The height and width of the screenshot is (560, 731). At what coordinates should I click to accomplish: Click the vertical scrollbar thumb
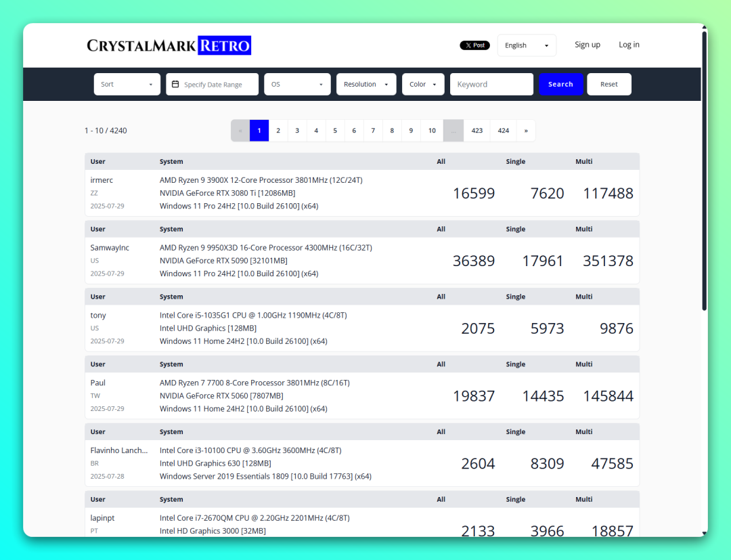pos(705,170)
